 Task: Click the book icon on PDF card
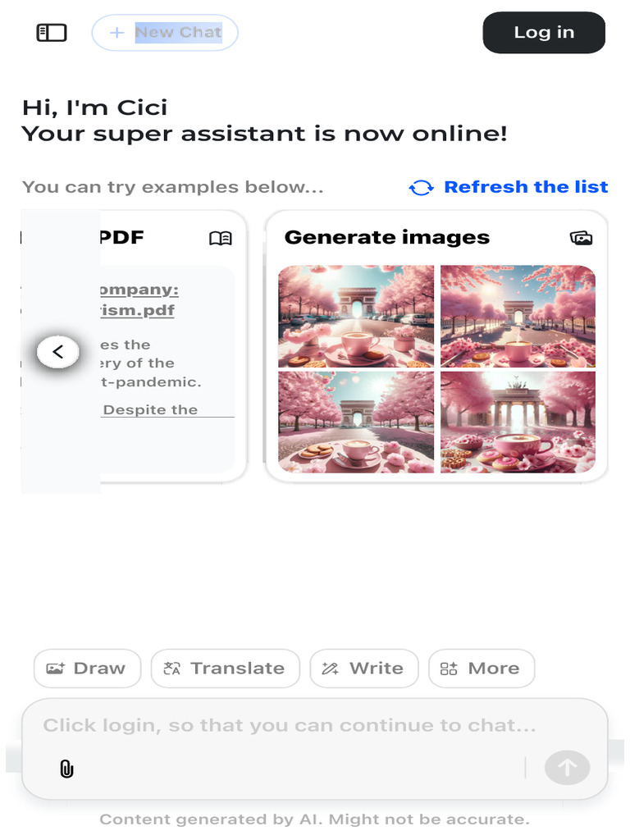220,238
